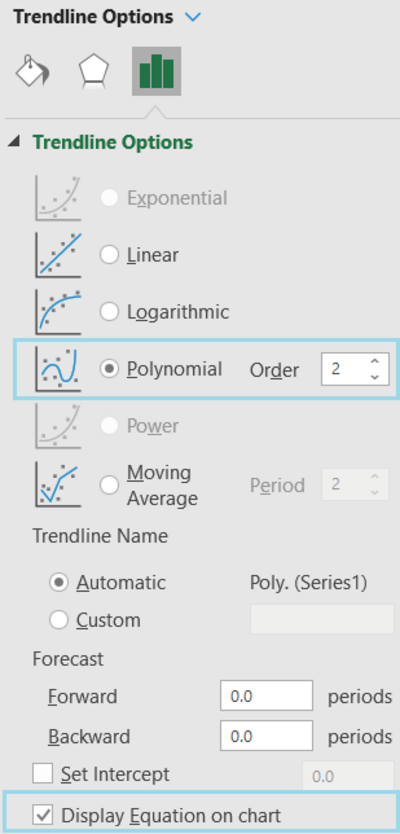
Task: Click the Logarithmic trendline chart icon
Action: pos(59,312)
